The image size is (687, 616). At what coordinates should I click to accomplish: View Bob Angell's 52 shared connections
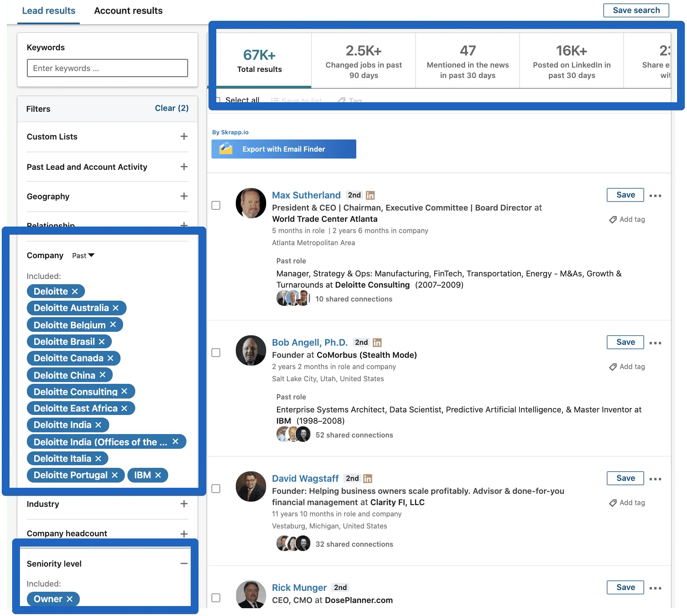coord(354,435)
